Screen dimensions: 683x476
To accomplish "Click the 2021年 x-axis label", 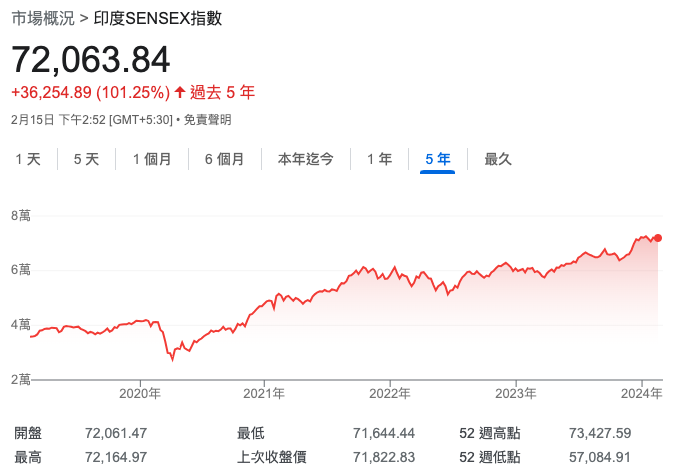I will coord(264,394).
